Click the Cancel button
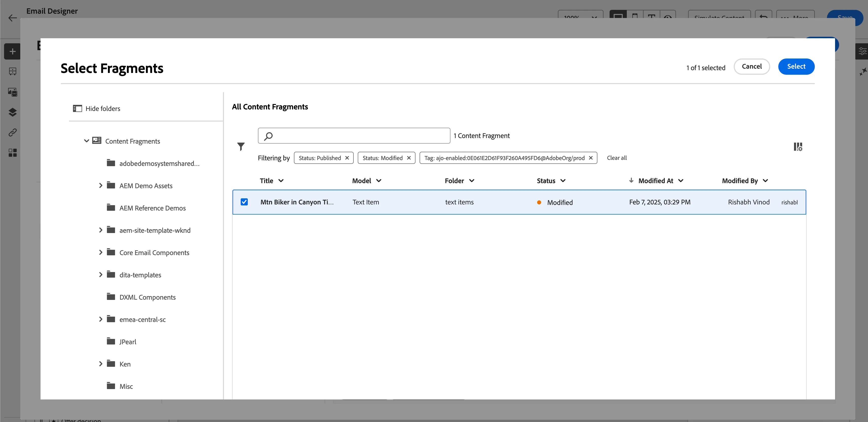Viewport: 868px width, 422px height. coord(752,66)
